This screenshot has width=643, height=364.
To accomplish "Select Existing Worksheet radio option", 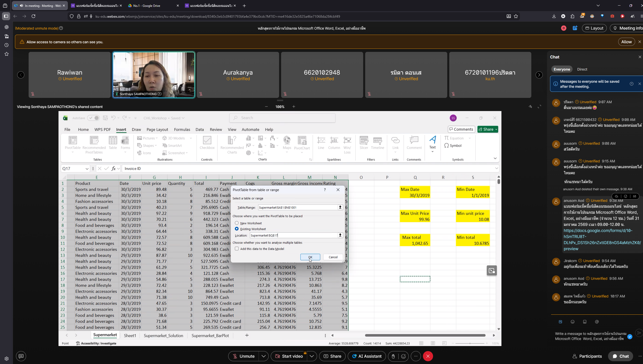I will [x=237, y=229].
